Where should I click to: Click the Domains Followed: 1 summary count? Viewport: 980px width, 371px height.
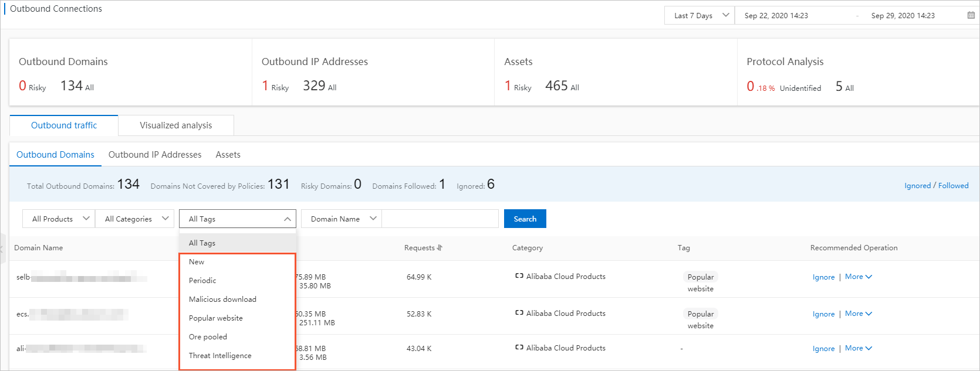point(409,185)
